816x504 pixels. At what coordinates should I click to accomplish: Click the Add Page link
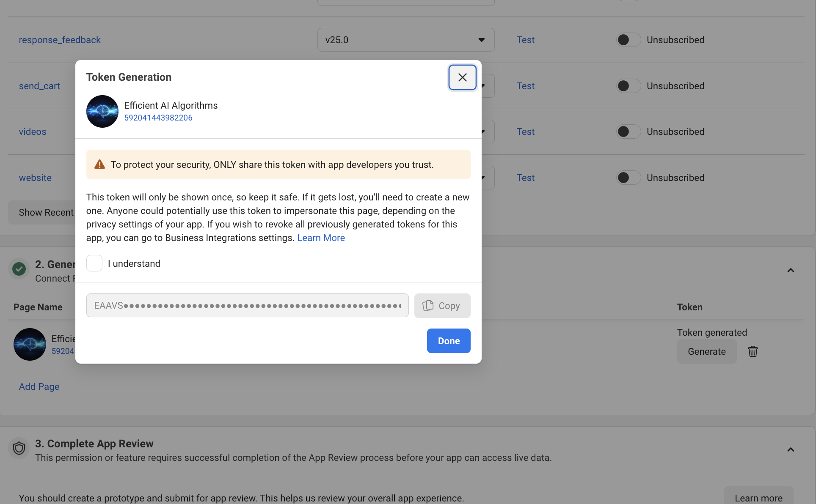(39, 386)
